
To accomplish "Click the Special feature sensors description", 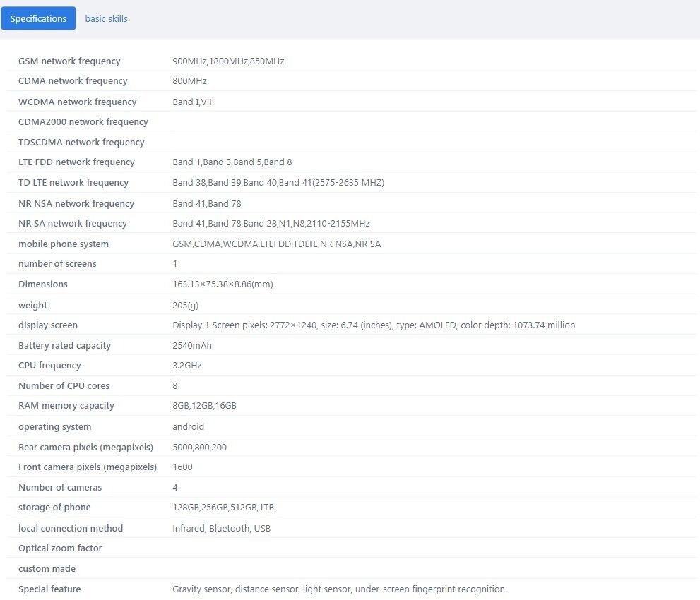I will tap(338, 589).
